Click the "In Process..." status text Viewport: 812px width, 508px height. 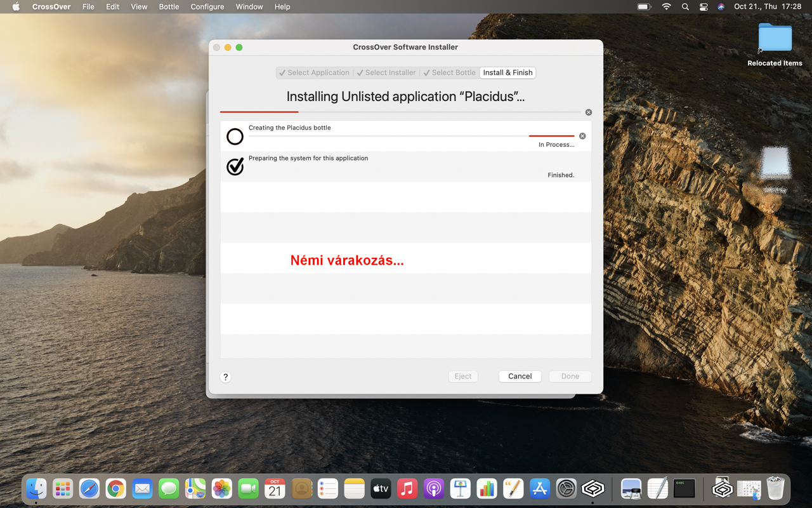(556, 145)
